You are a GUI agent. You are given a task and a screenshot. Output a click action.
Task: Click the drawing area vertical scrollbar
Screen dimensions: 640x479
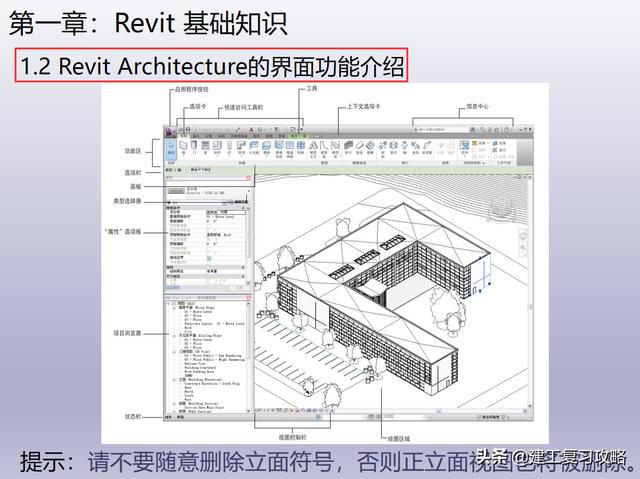pyautogui.click(x=530, y=294)
